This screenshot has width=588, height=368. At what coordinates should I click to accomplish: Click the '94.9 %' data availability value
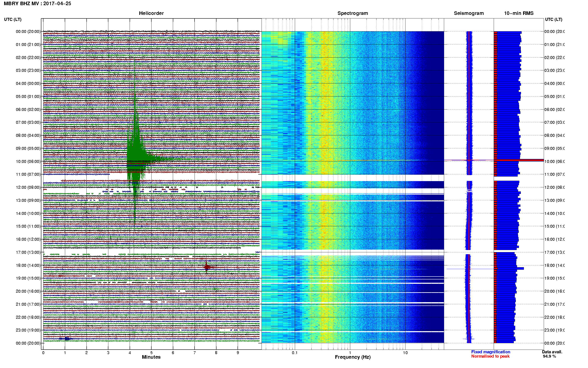tap(549, 356)
